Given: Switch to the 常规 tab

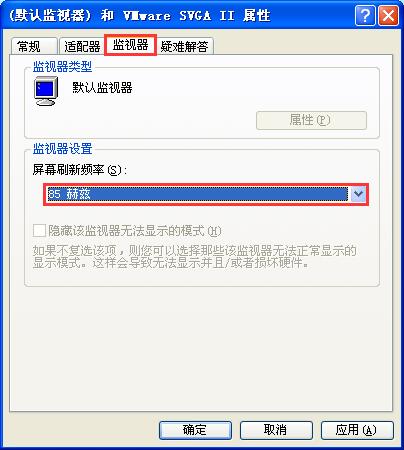Looking at the screenshot, I should tap(34, 47).
